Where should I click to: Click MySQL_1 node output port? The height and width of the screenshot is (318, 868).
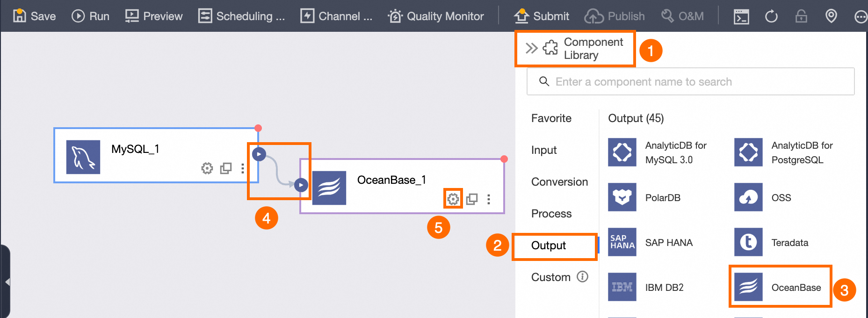pos(259,154)
